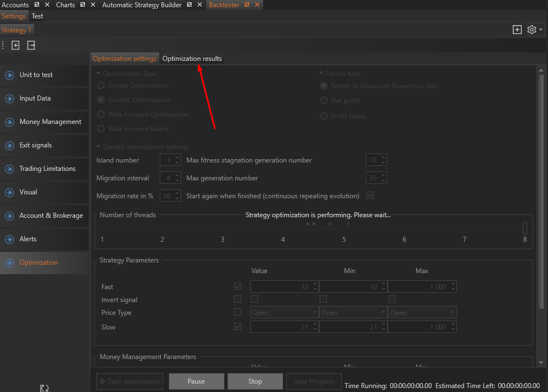
Task: Click the arrow icon beside Money Management
Action: coord(9,122)
